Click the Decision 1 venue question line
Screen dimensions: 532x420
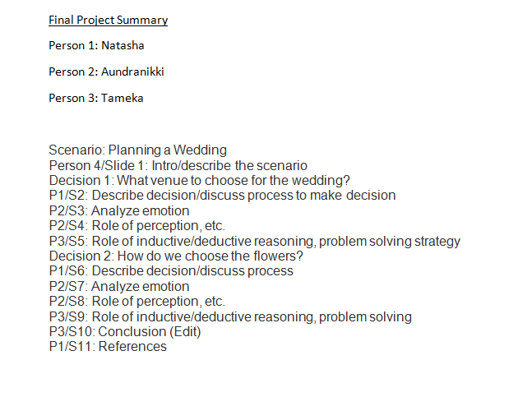[x=200, y=181]
